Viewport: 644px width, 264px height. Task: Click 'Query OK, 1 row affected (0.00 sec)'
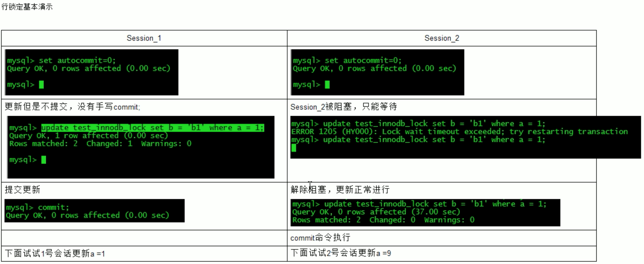(89, 136)
